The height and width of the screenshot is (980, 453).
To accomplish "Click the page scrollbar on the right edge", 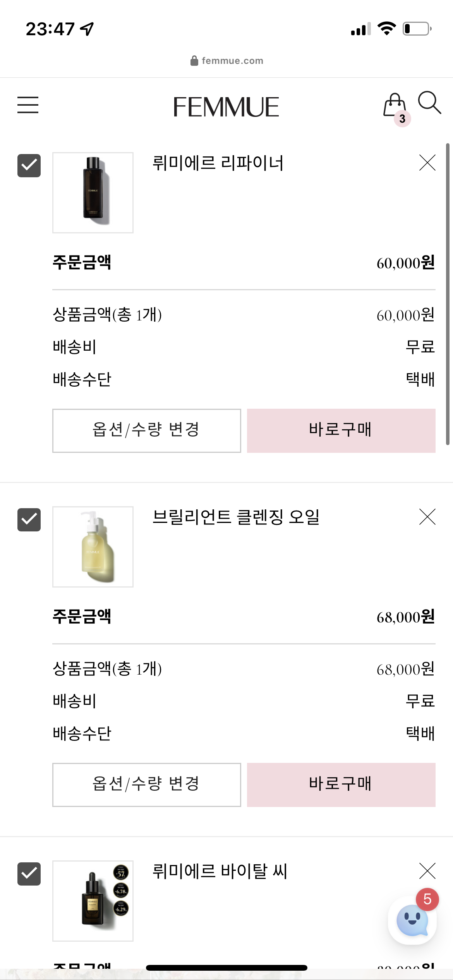I will pyautogui.click(x=448, y=294).
